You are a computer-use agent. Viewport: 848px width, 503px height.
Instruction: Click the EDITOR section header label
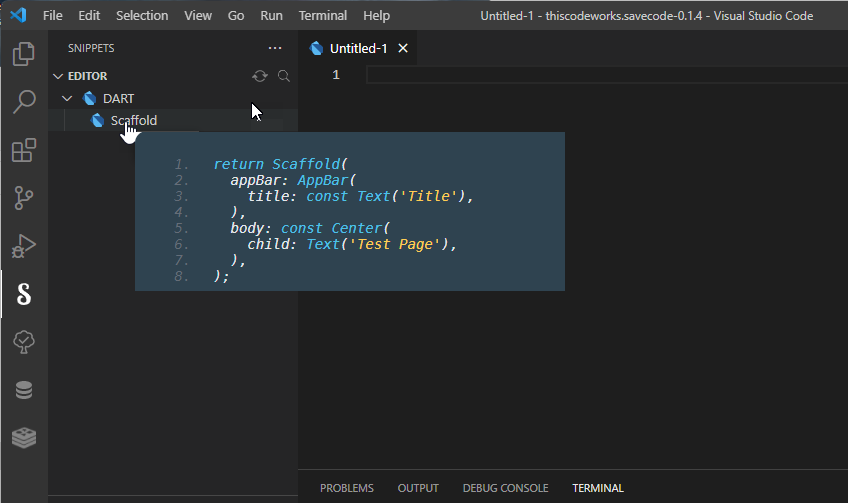pyautogui.click(x=88, y=76)
